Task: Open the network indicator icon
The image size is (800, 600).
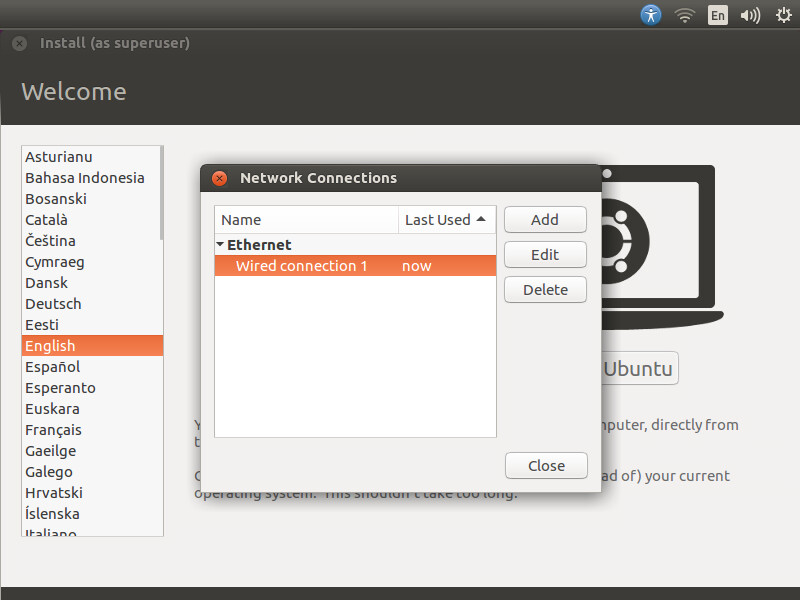Action: 684,15
